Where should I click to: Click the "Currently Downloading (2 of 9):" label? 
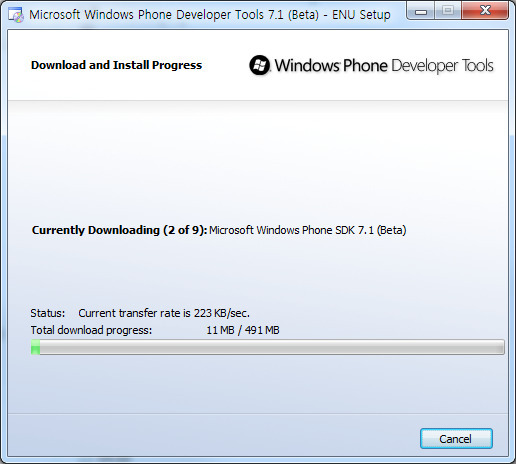pyautogui.click(x=120, y=230)
